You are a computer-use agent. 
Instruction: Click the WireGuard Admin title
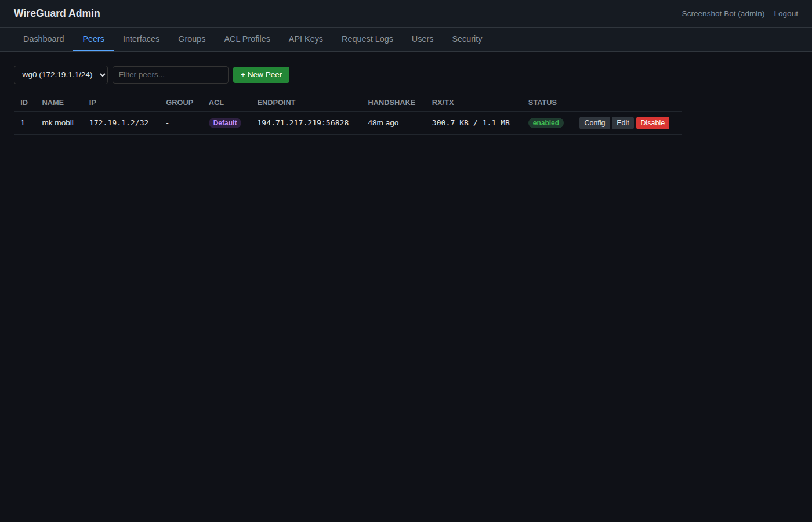click(x=56, y=13)
